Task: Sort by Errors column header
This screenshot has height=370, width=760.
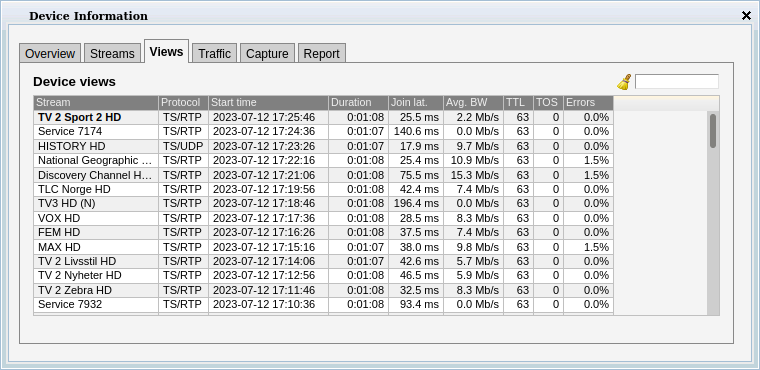Action: click(x=588, y=103)
